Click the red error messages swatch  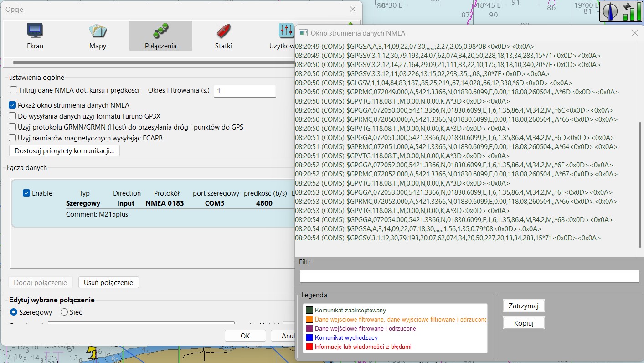tap(309, 347)
